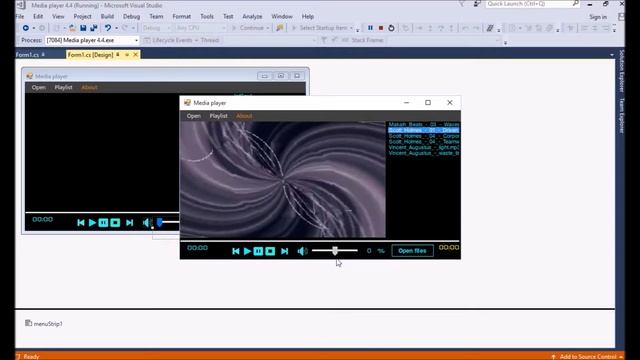Open the File menu in Visual Studio
Viewport: 640px width, 360px height.
pyautogui.click(x=20, y=17)
